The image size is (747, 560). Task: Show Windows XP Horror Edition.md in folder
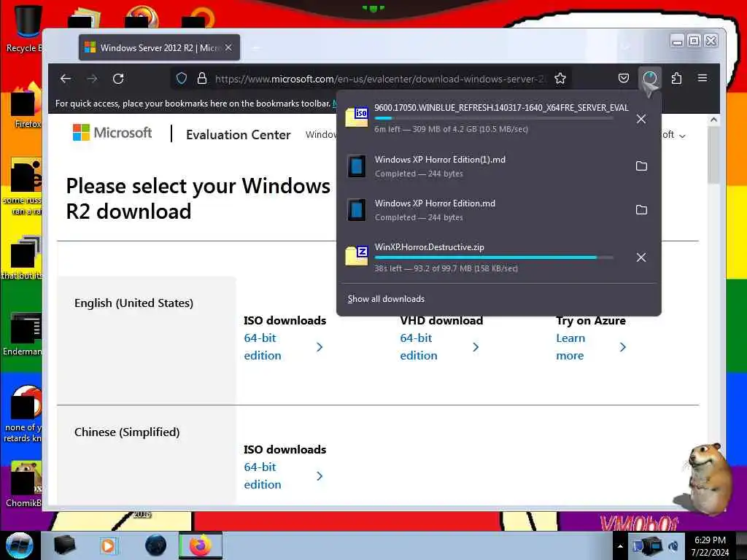tap(641, 210)
